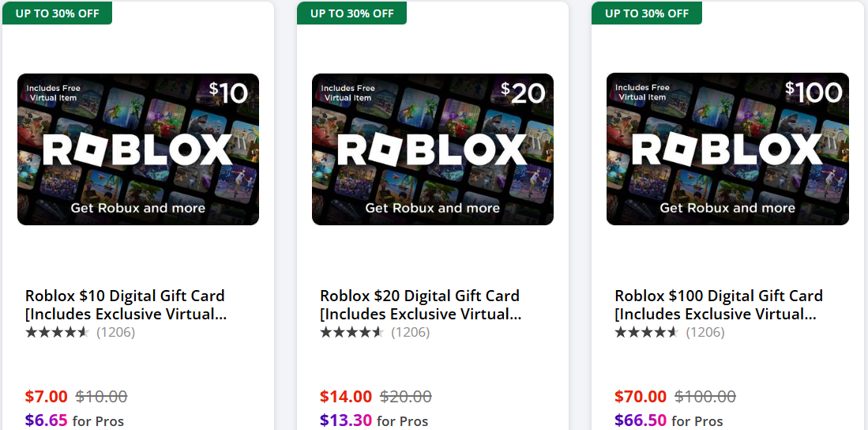Screen dimensions: 868x430
Task: Click star rating of the $20 card
Action: point(352,333)
